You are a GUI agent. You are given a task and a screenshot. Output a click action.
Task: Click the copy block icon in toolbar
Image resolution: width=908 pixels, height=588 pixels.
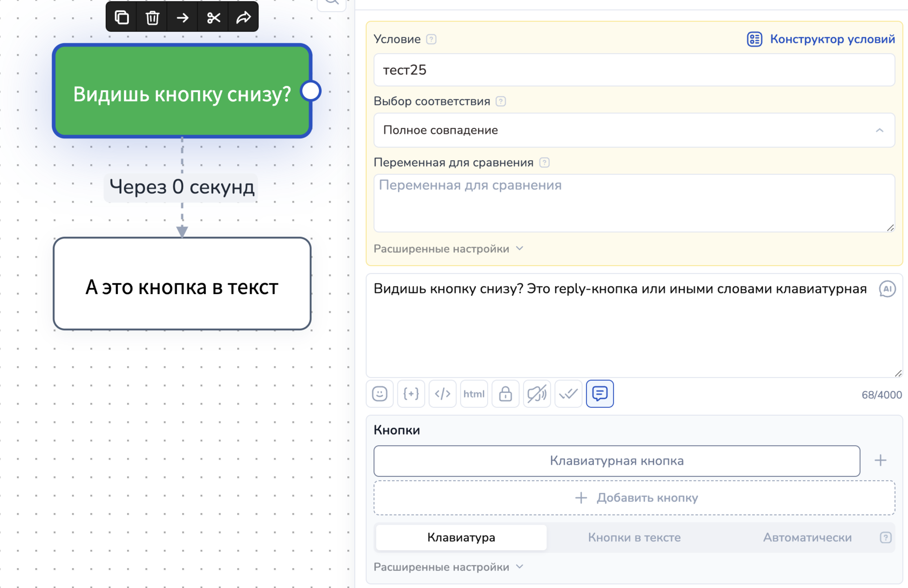122,18
